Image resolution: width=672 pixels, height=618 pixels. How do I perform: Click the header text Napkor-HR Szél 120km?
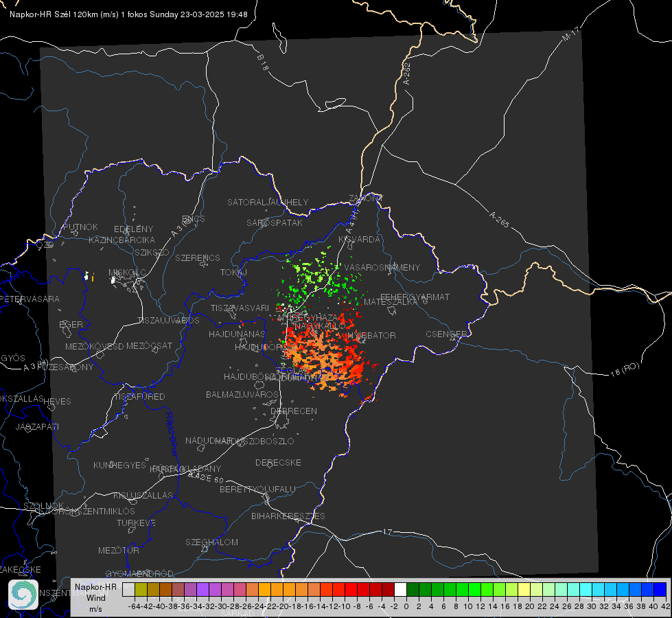pos(54,14)
